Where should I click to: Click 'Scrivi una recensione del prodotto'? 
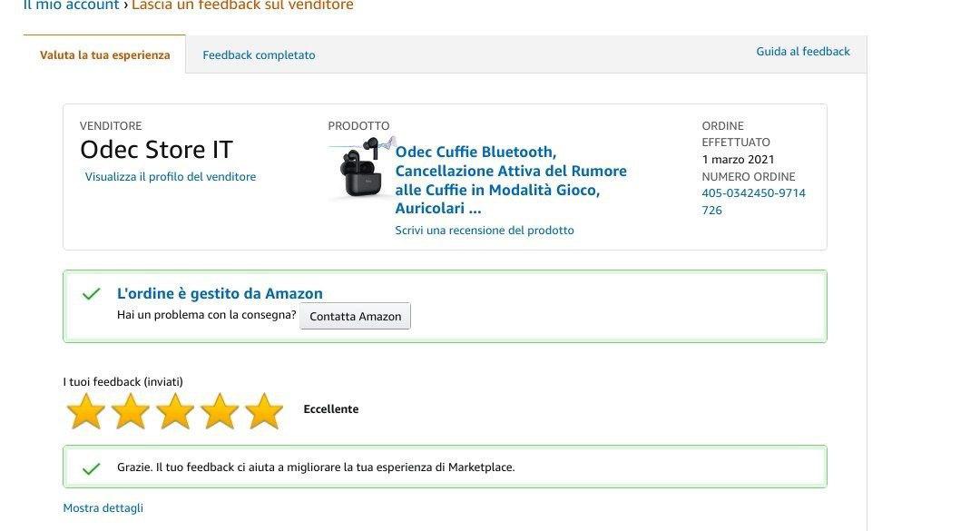484,231
